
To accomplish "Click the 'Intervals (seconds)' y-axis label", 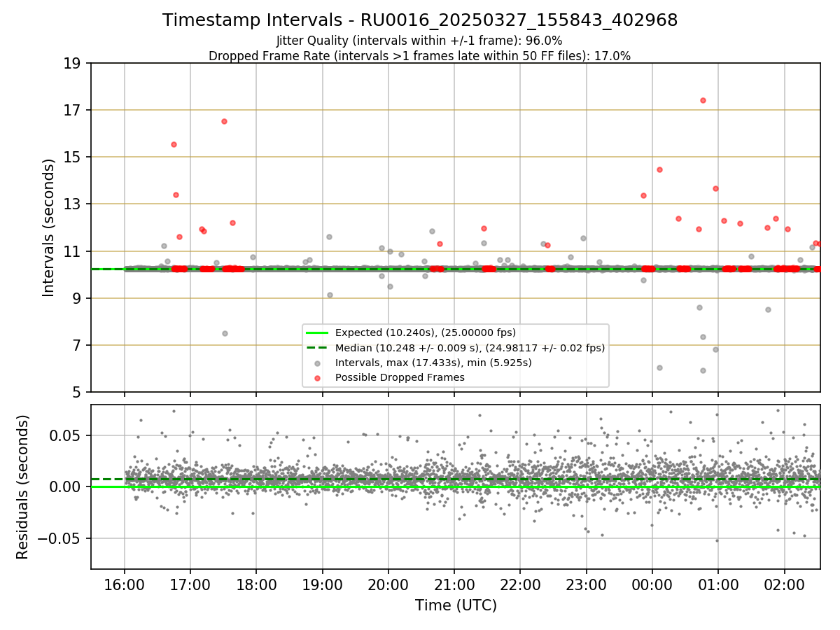I will pos(49,227).
